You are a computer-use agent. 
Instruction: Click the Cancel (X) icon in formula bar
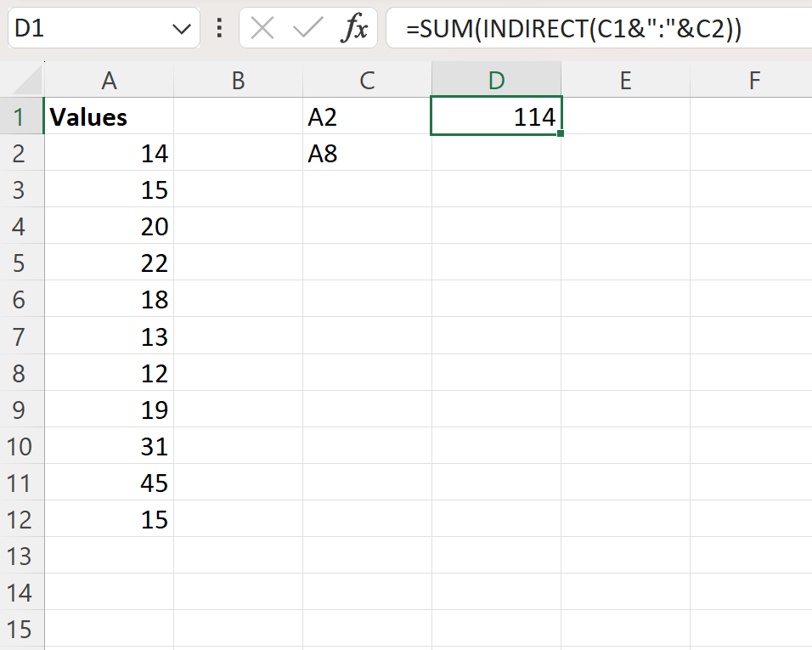[x=263, y=27]
